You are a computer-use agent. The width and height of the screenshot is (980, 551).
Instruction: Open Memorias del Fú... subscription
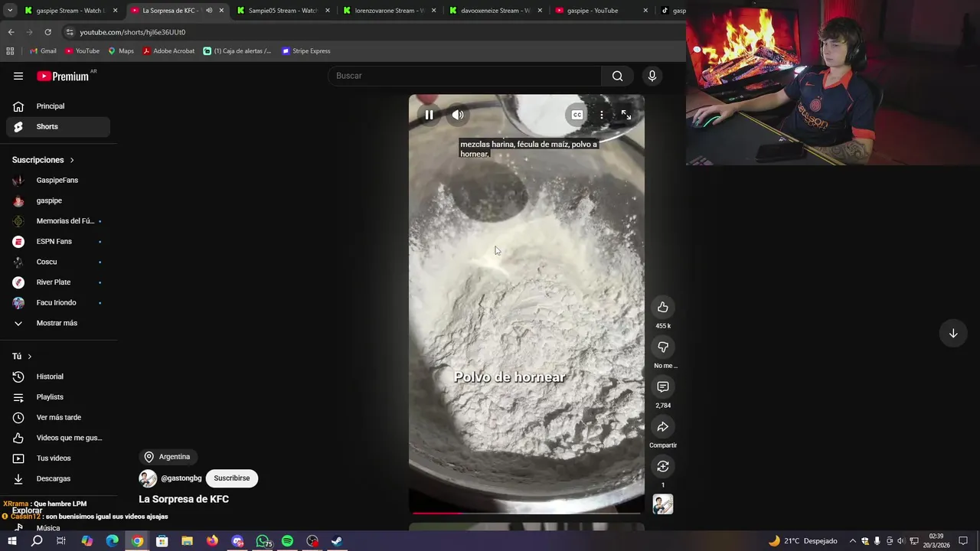click(58, 221)
